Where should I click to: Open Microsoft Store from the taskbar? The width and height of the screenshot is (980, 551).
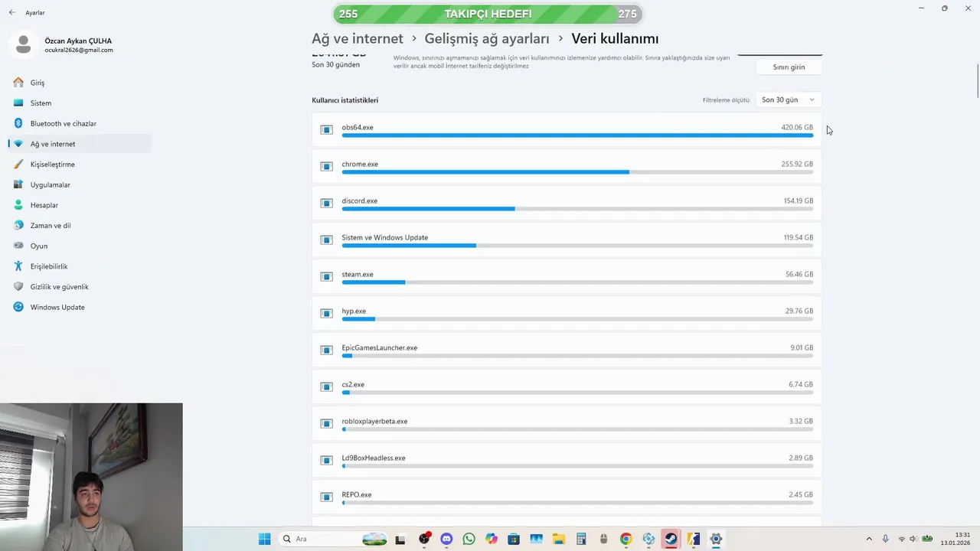pyautogui.click(x=513, y=539)
